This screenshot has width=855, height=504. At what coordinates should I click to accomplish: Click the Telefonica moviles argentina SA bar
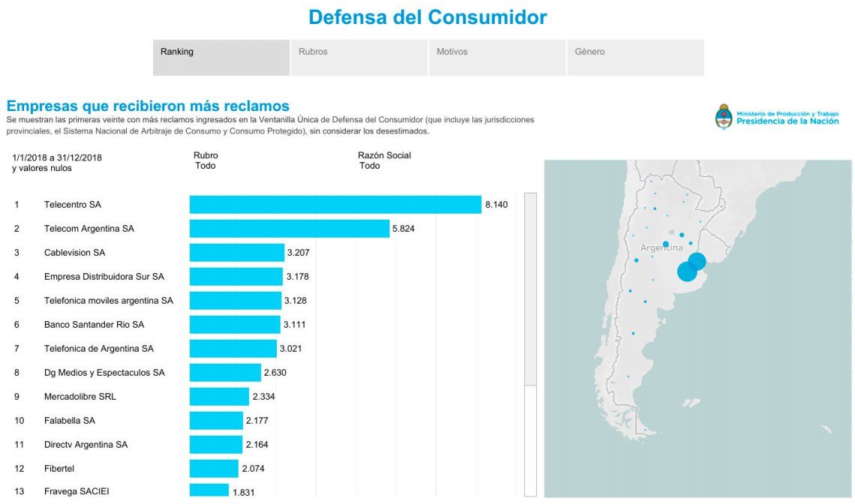pos(235,301)
